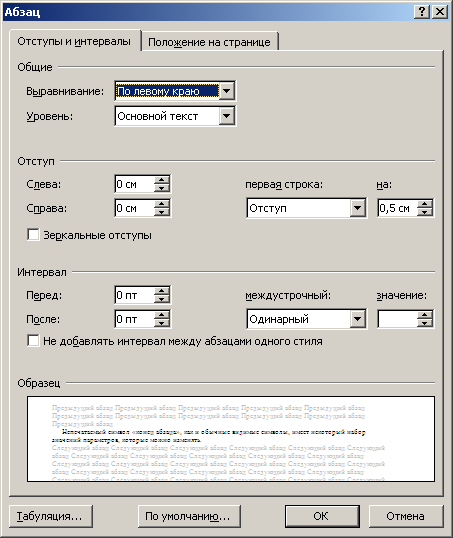Open the help question mark button

point(422,12)
